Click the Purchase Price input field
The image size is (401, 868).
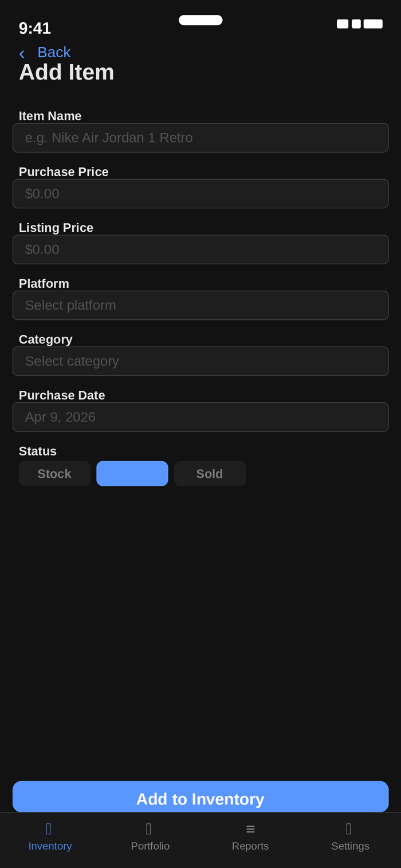[200, 194]
